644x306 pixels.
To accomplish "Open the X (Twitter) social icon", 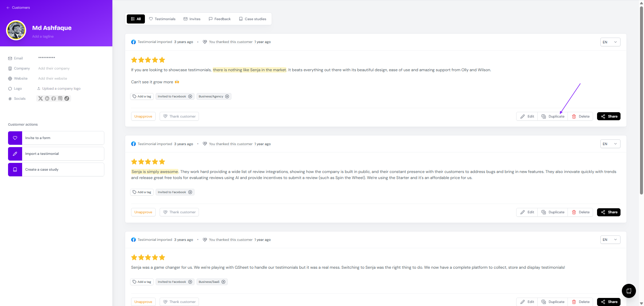I will [x=41, y=98].
